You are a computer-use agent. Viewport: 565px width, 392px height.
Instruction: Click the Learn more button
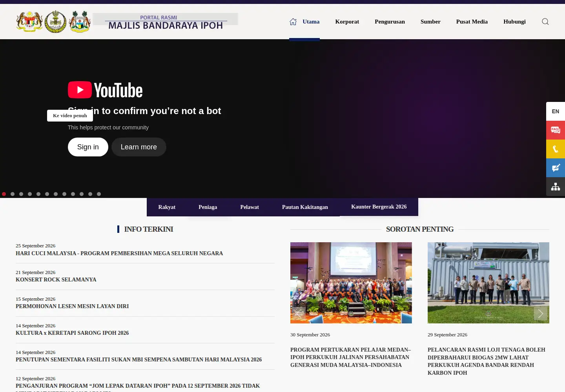[x=139, y=147]
